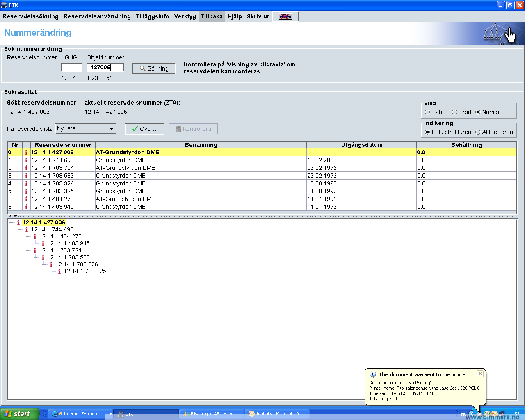Switch to Bilsalongen AS taskbar window
Viewport: 525px width, 420px height.
211,414
